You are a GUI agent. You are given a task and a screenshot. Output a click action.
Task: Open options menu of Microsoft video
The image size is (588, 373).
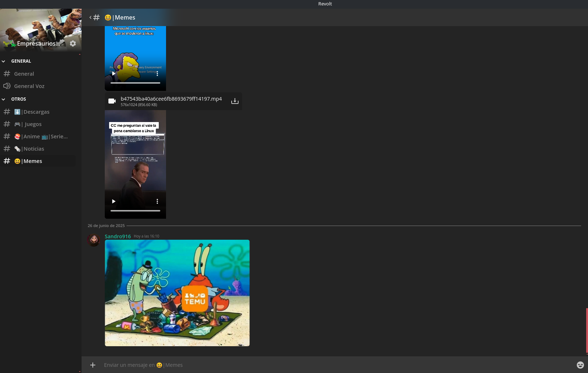tap(157, 74)
